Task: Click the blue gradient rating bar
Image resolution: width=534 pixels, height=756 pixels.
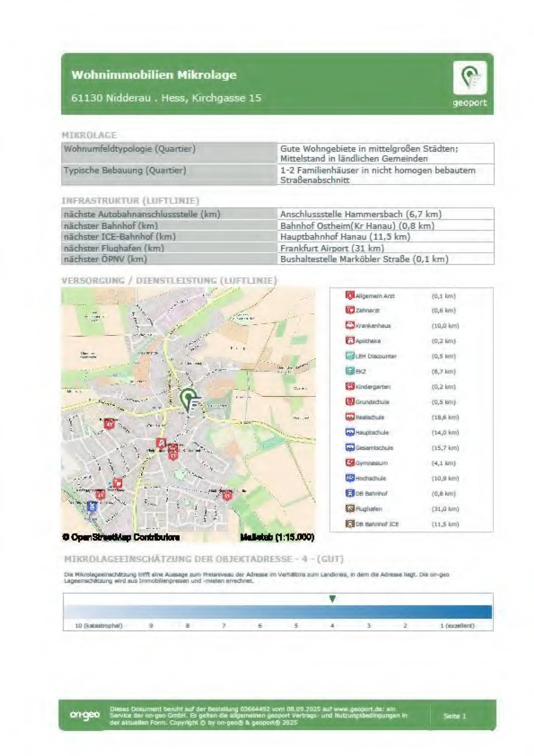Action: point(278,612)
